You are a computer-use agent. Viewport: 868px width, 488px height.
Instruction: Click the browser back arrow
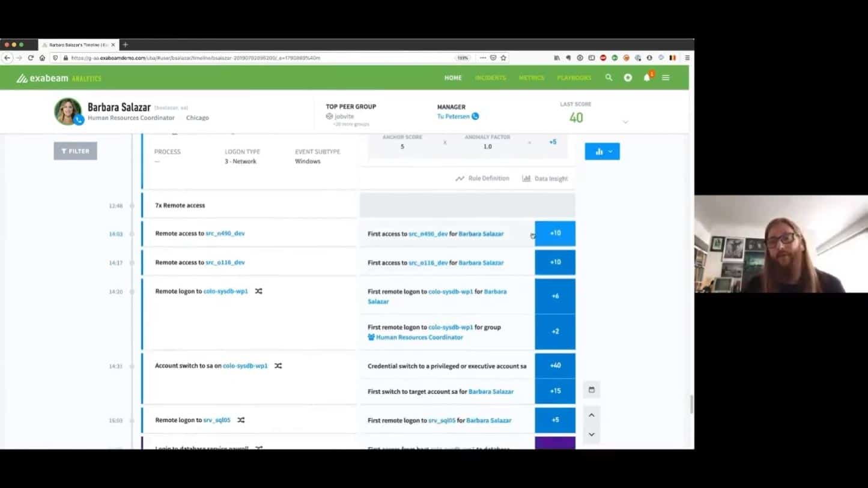(7, 58)
